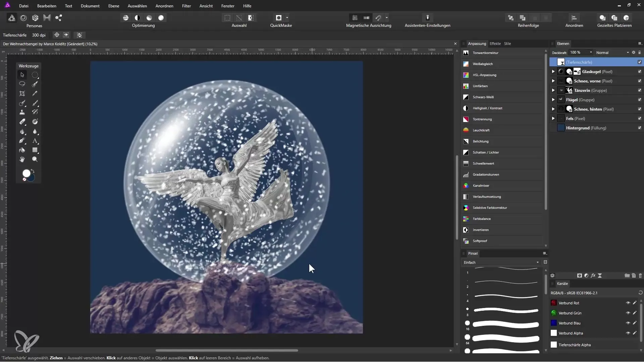Apply Auto Levels in Optimierung
This screenshot has width=644, height=362.
(x=126, y=18)
